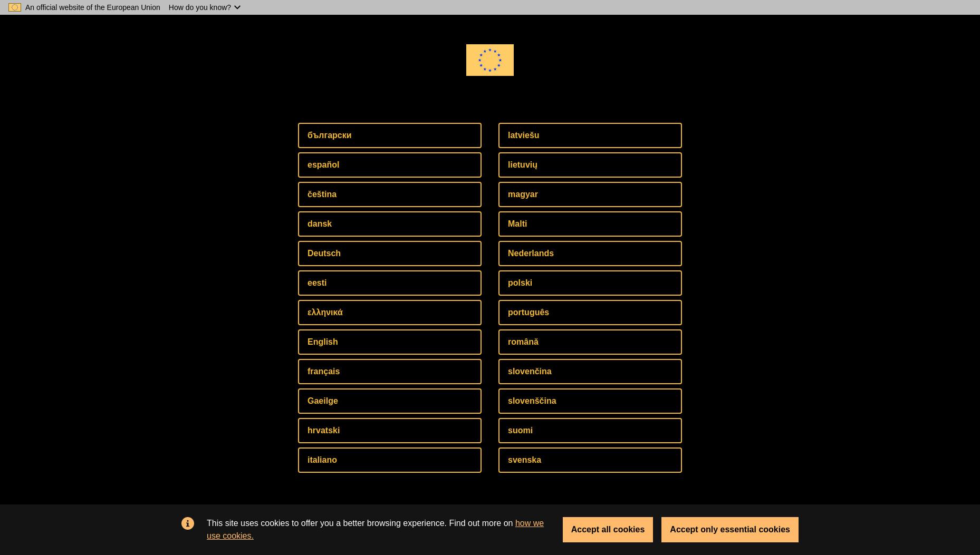
Task: Click the large European Union flag logo
Action: click(489, 60)
